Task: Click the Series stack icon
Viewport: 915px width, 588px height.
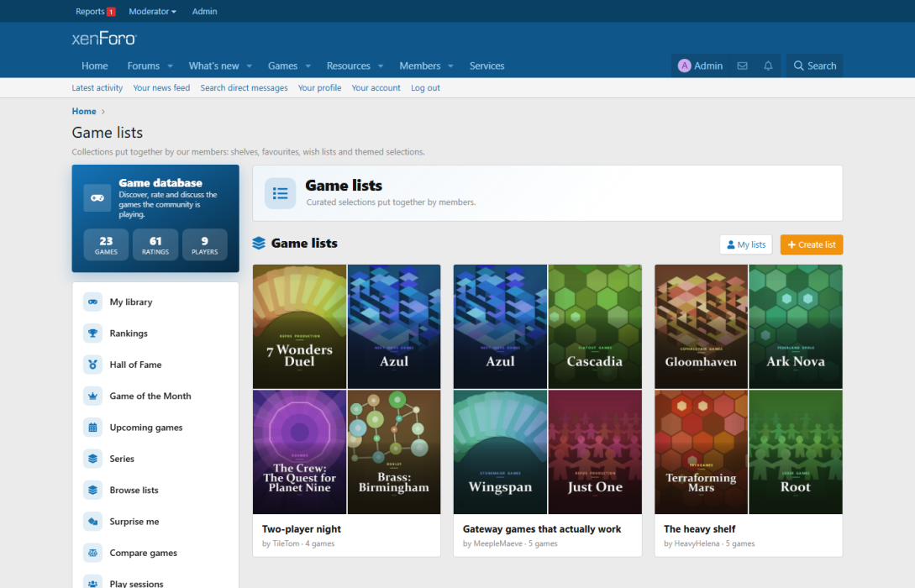Action: [x=92, y=459]
